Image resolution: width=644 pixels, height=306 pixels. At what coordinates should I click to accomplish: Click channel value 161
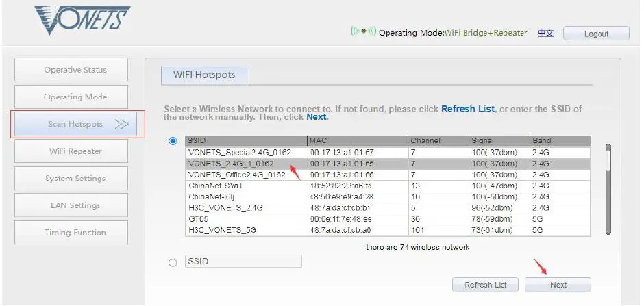click(417, 231)
